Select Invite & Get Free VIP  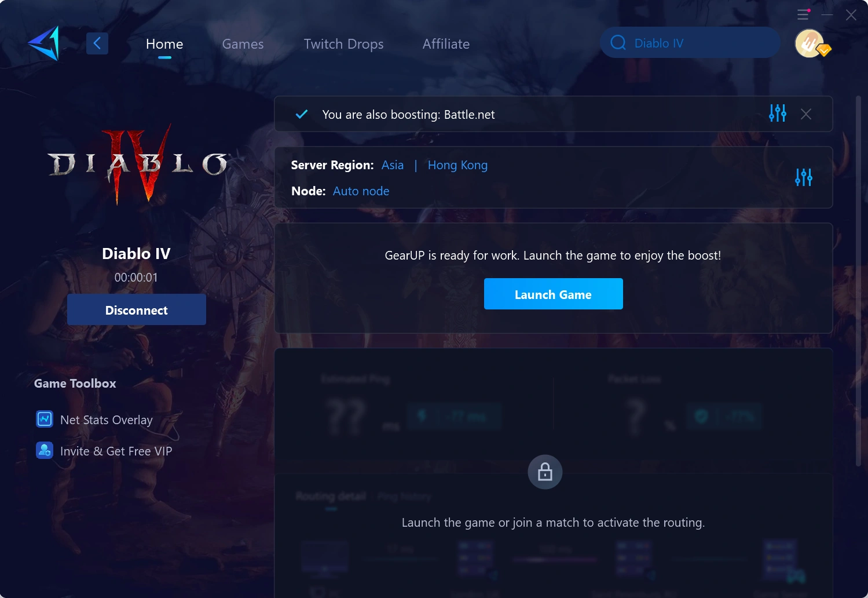click(116, 450)
